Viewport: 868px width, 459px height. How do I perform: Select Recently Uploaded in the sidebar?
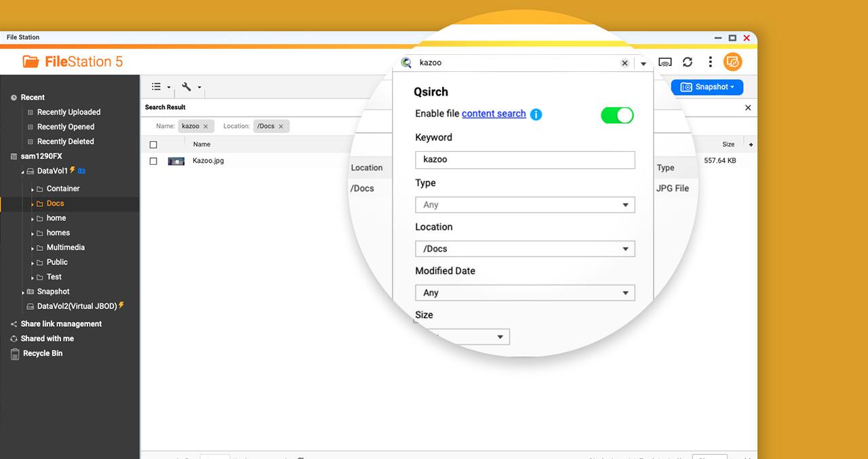coord(68,113)
